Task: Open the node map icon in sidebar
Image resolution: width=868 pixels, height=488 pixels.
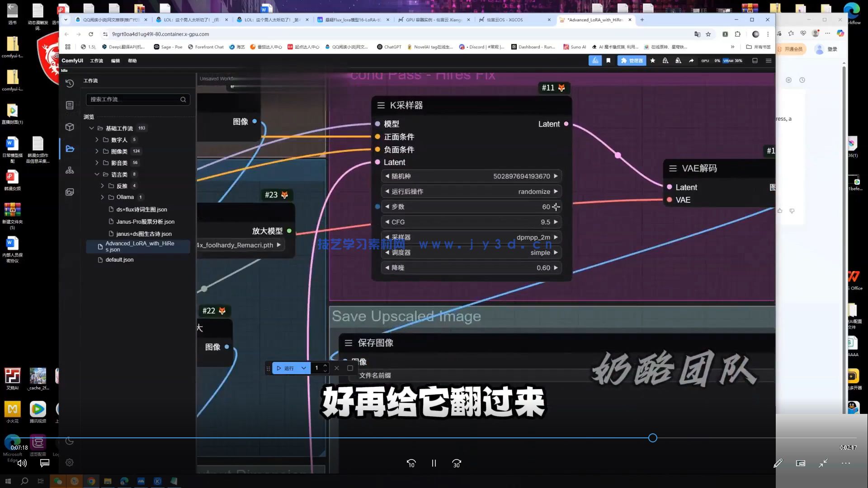Action: click(x=70, y=170)
